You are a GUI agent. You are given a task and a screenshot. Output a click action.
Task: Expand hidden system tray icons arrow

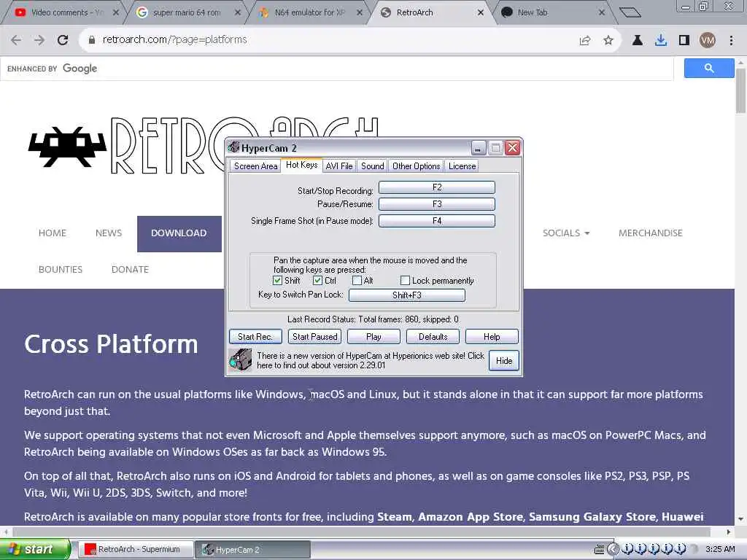click(x=613, y=550)
